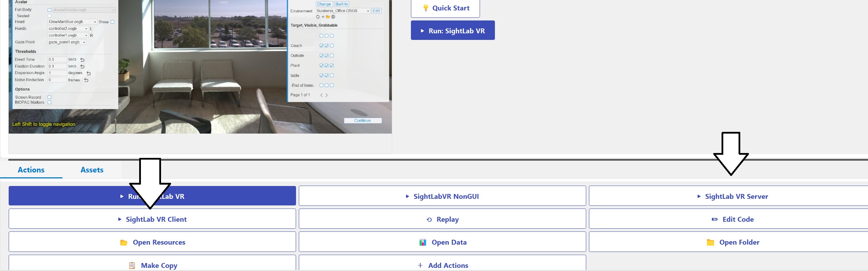Expand the Gaze Point gaze_point1.osgb dropdown

(67, 42)
